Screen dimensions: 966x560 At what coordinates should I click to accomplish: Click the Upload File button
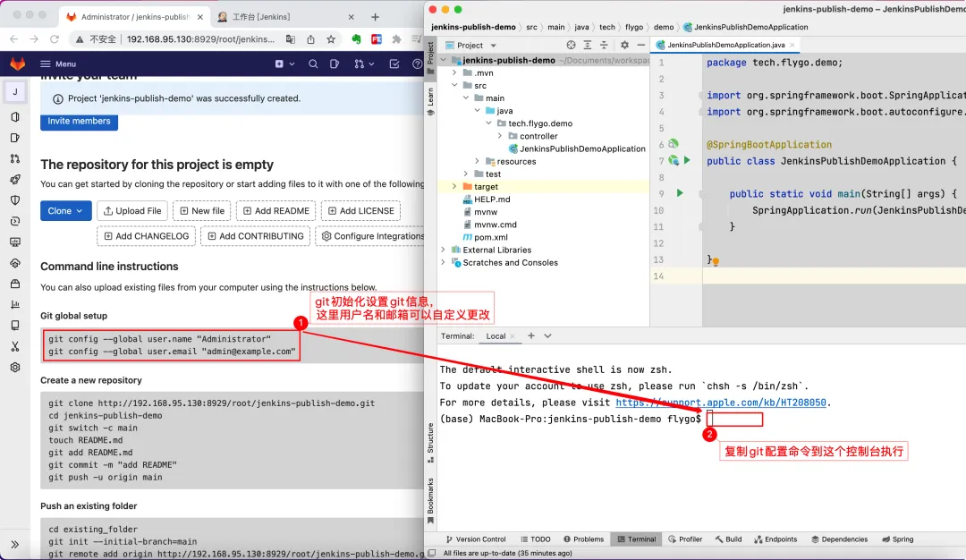point(131,211)
